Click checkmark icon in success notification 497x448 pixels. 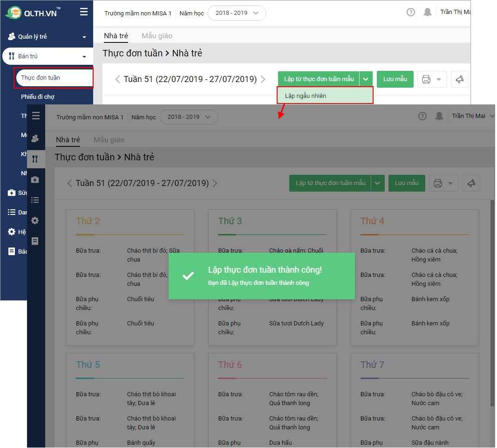pos(188,276)
